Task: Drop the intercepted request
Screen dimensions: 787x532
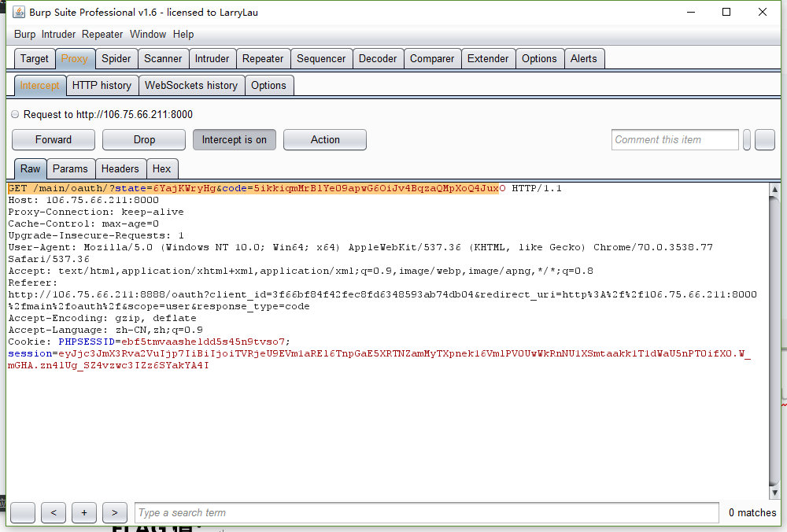Action: (x=144, y=139)
